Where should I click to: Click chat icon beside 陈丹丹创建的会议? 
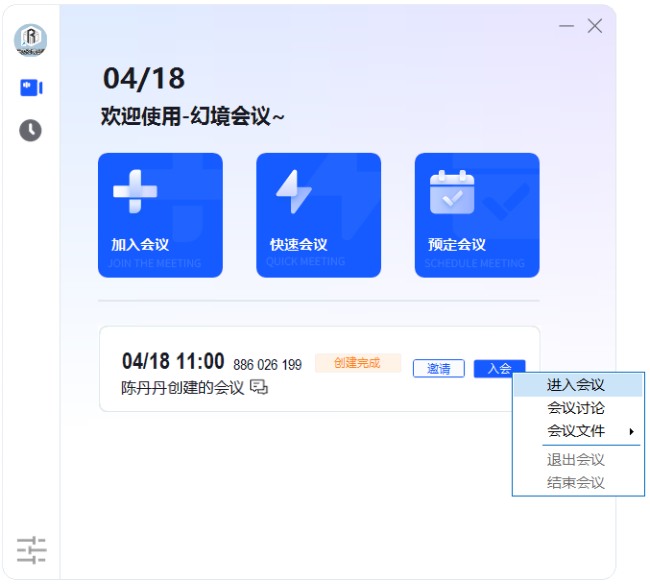259,388
